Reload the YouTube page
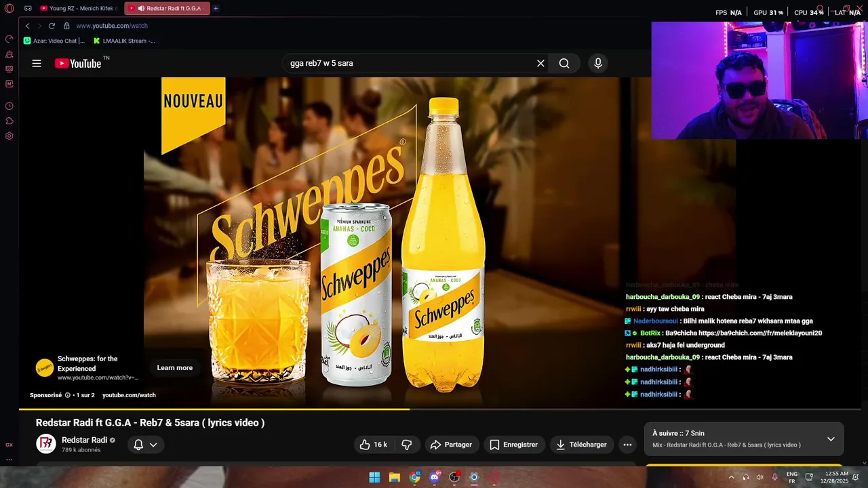 pyautogui.click(x=52, y=26)
